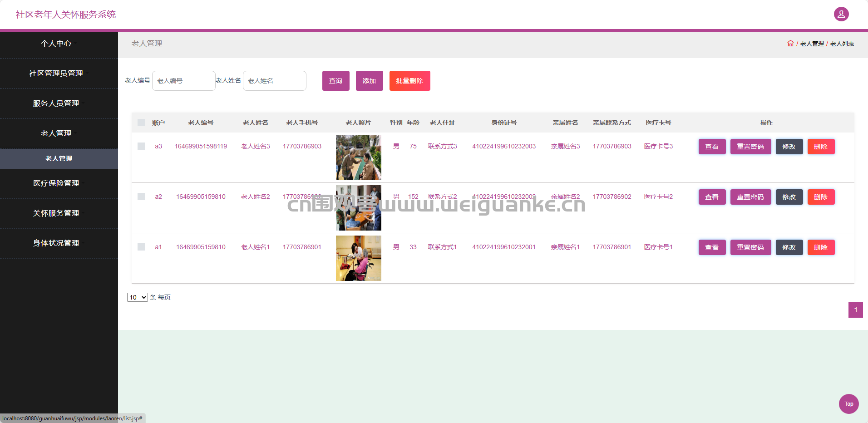The height and width of the screenshot is (423, 868).
Task: Expand 服务人员管理 sidebar menu
Action: coord(59,103)
